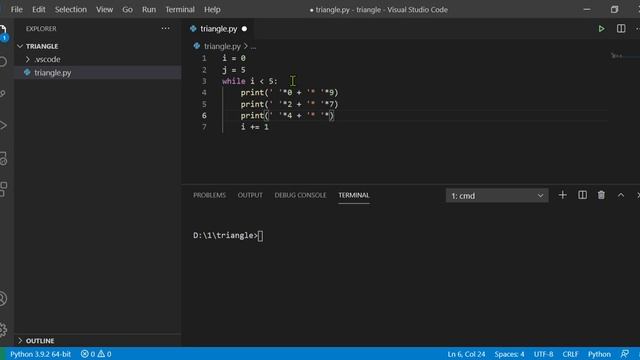This screenshot has width=640, height=360.
Task: Click the EXPLORER panel title
Action: coord(41,29)
